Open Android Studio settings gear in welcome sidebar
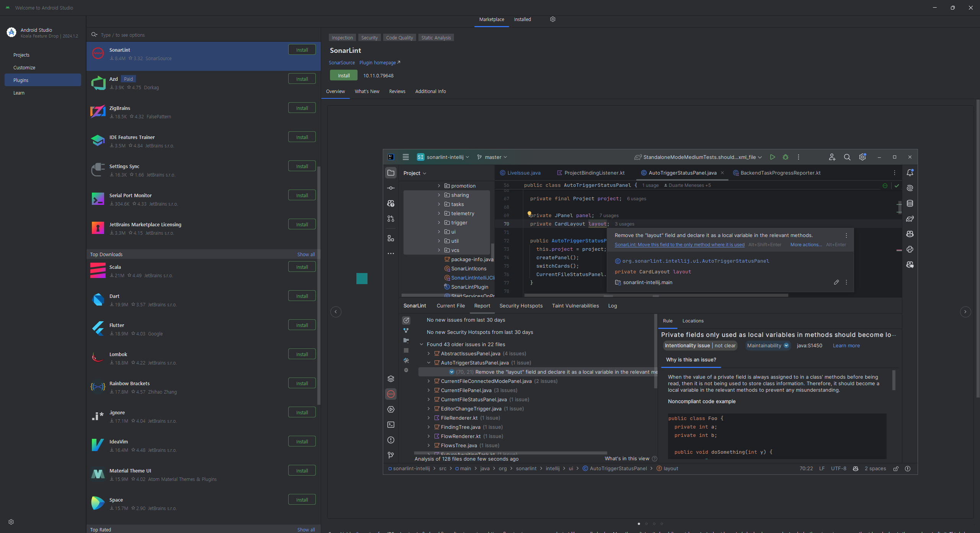The width and height of the screenshot is (980, 533). pos(11,522)
